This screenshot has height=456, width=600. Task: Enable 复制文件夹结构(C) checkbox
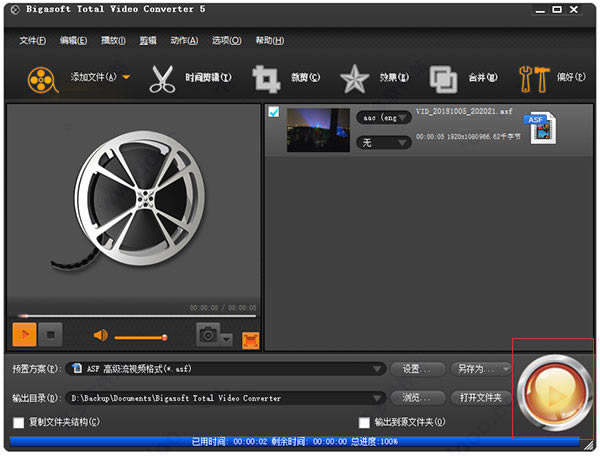(18, 423)
